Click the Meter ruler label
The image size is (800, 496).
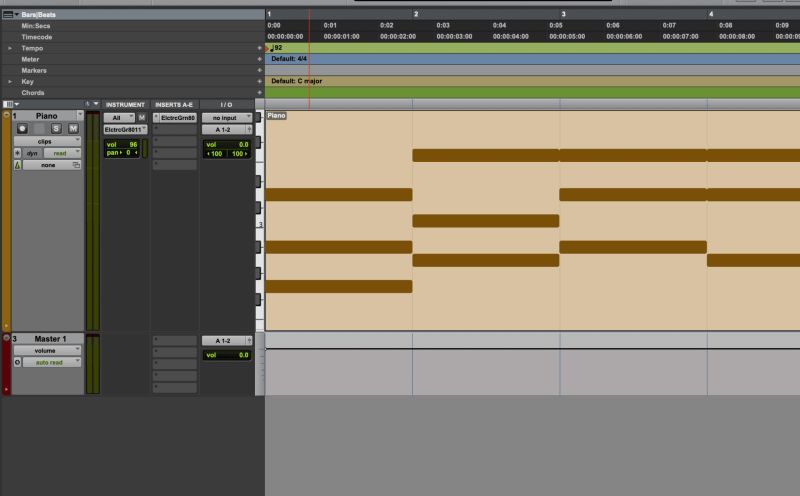tap(30, 59)
